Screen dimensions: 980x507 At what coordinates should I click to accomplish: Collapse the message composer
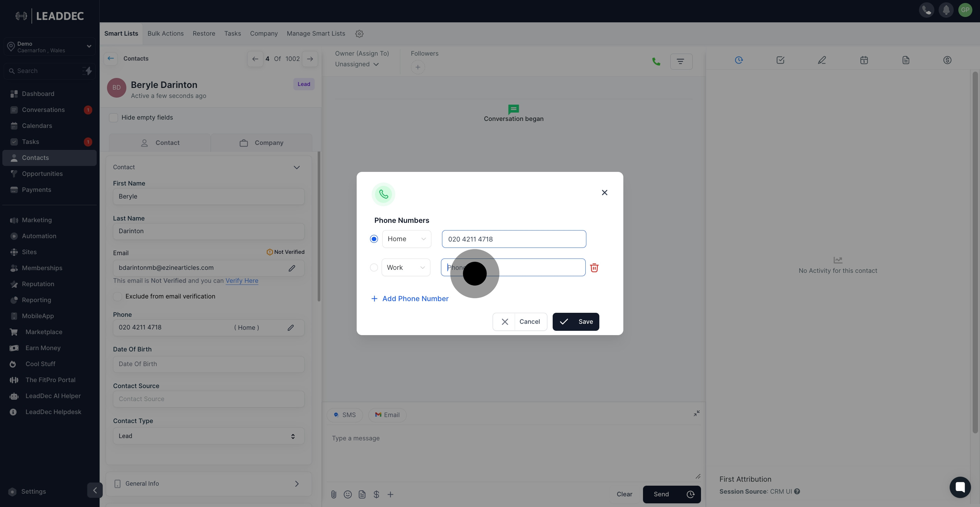coord(696,413)
